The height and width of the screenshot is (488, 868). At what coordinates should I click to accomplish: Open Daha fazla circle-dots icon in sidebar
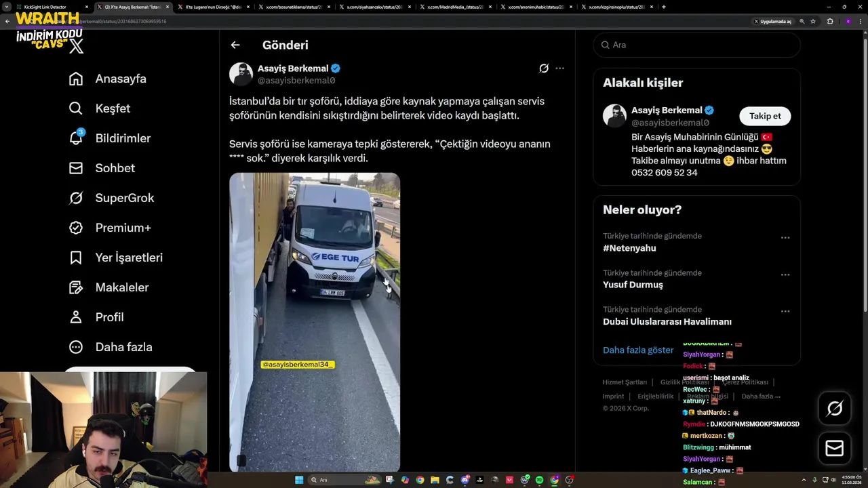click(x=76, y=347)
